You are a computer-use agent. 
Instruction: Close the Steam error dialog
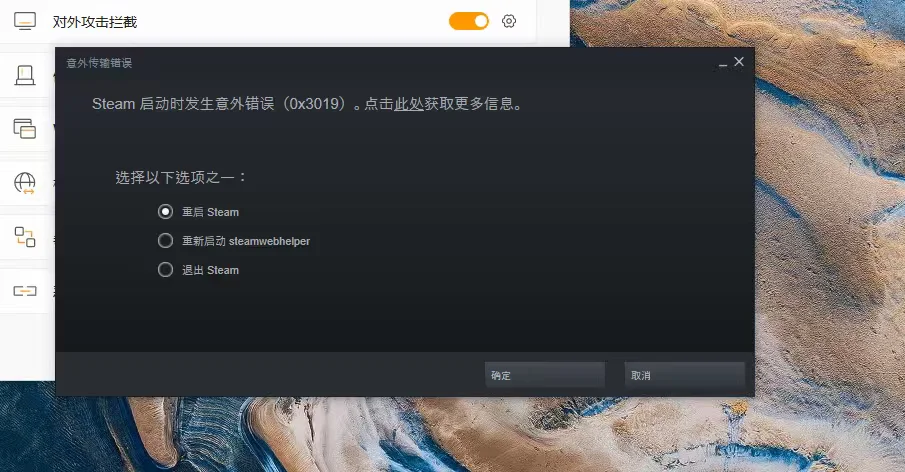point(739,62)
